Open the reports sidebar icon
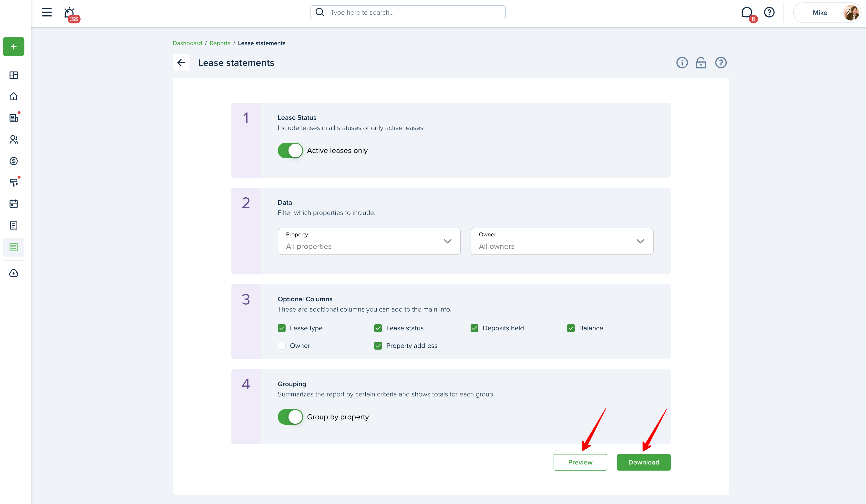 (14, 247)
